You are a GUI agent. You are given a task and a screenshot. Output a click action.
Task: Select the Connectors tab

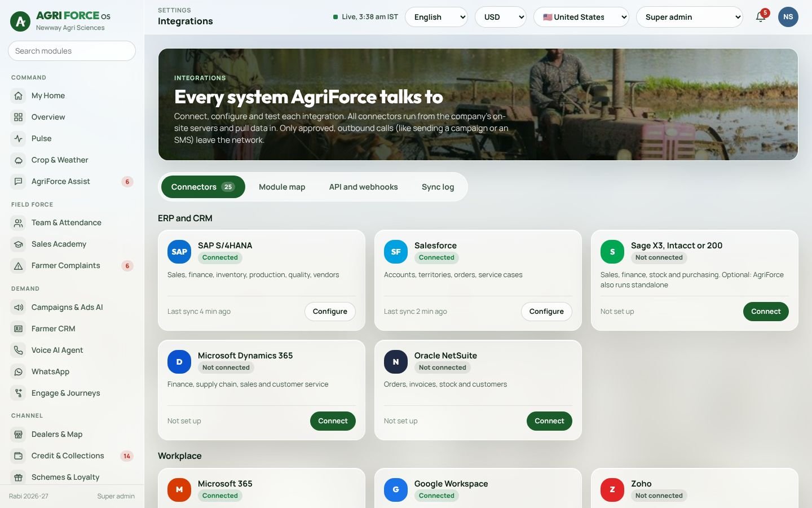tap(203, 187)
